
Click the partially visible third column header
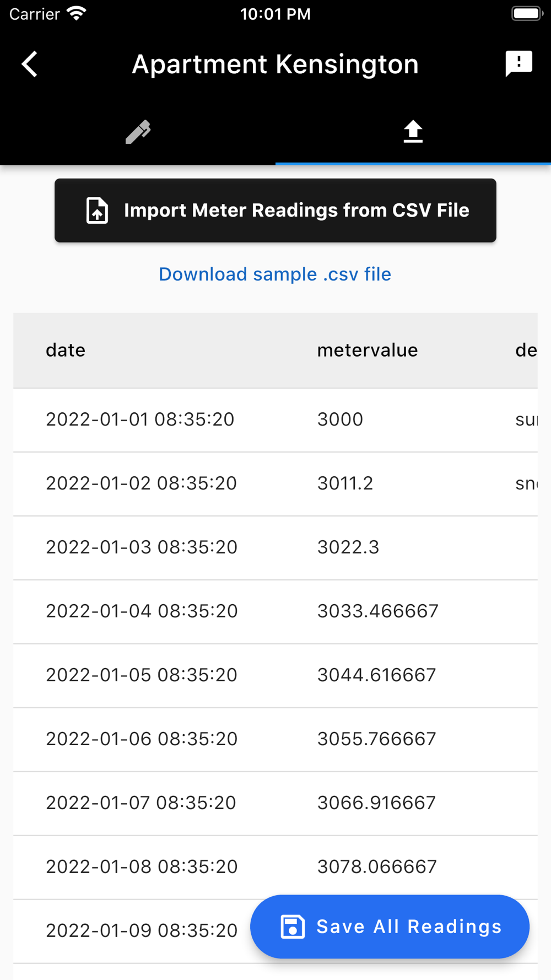pyautogui.click(x=526, y=350)
